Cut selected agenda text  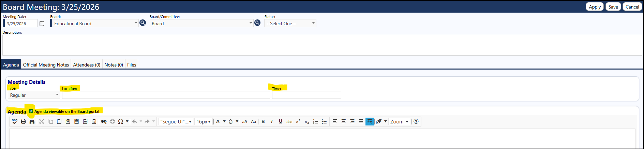click(x=42, y=121)
